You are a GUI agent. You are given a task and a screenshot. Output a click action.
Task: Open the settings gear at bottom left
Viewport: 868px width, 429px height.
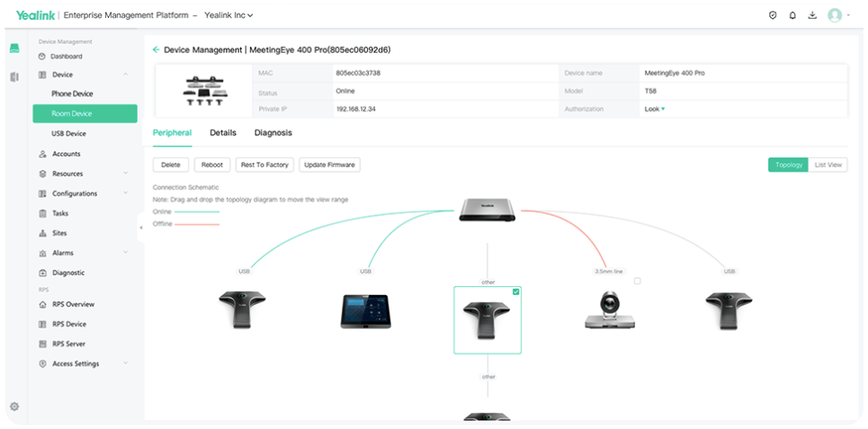14,407
